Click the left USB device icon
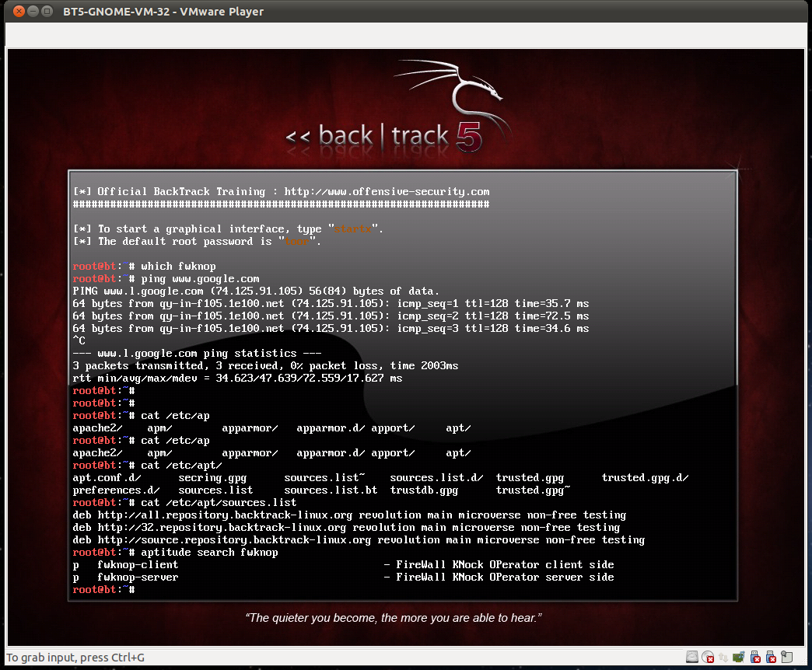Image resolution: width=812 pixels, height=670 pixels. (x=754, y=657)
